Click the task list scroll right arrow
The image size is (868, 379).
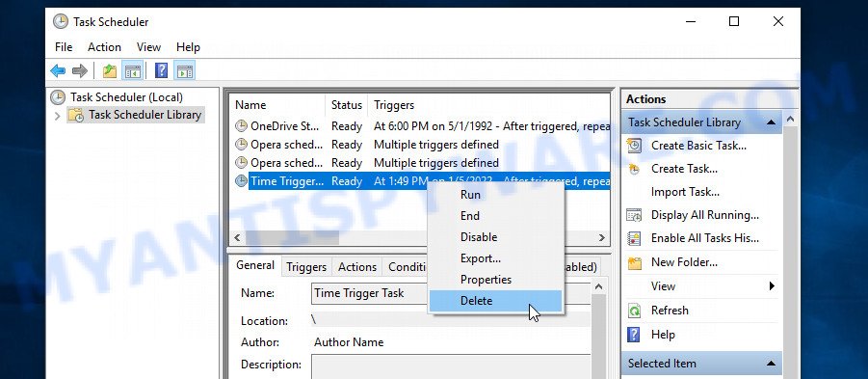pyautogui.click(x=602, y=237)
